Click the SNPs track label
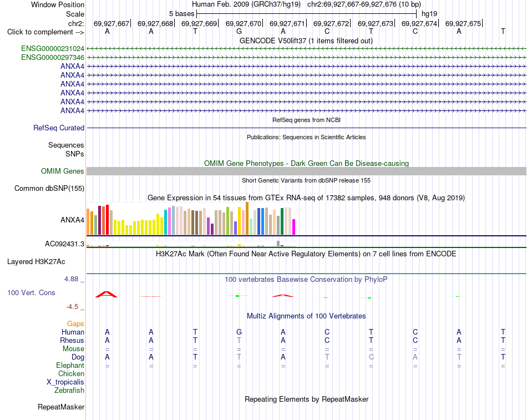 [x=75, y=154]
